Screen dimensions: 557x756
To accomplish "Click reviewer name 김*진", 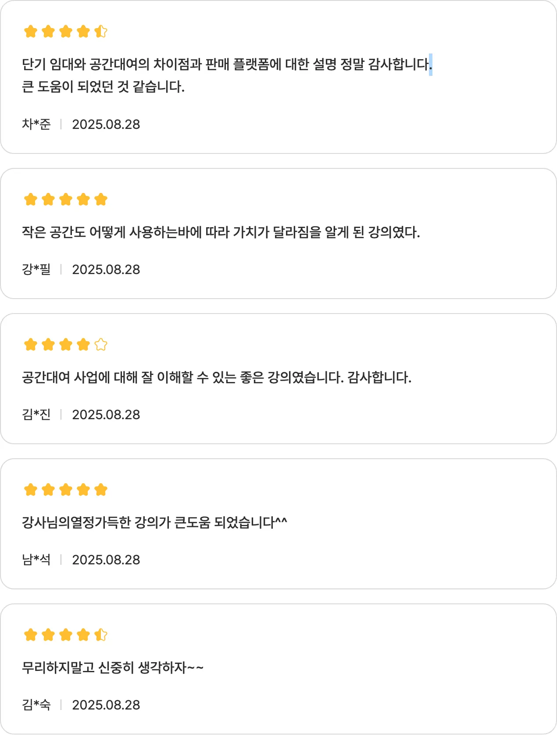I will 36,415.
